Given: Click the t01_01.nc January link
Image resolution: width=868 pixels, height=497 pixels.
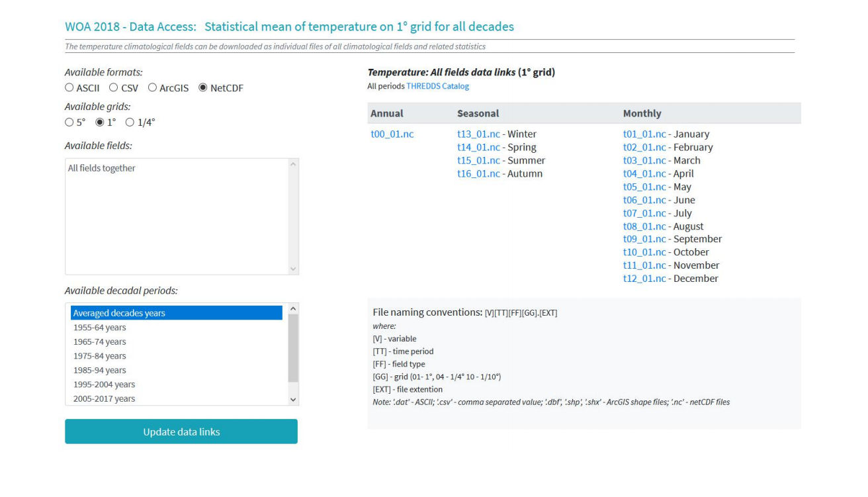Looking at the screenshot, I should click(644, 134).
